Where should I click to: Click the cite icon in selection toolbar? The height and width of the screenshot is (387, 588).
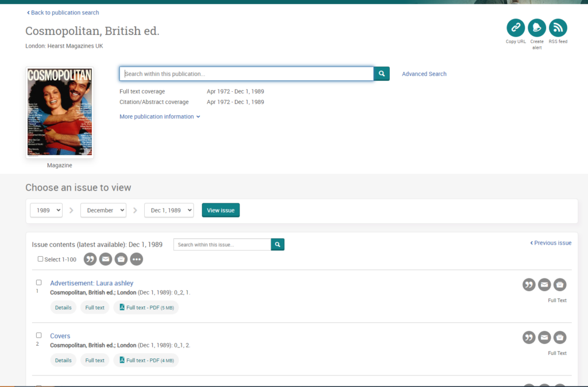[x=90, y=259]
